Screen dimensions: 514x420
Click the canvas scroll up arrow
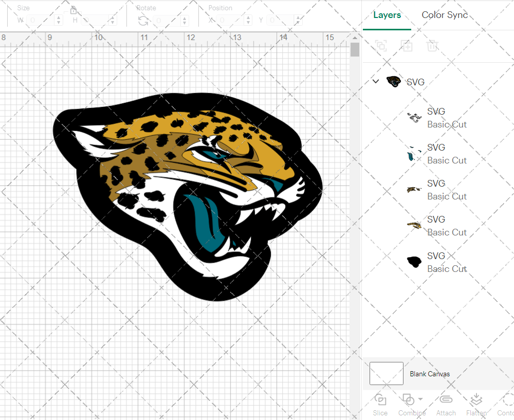click(x=355, y=38)
